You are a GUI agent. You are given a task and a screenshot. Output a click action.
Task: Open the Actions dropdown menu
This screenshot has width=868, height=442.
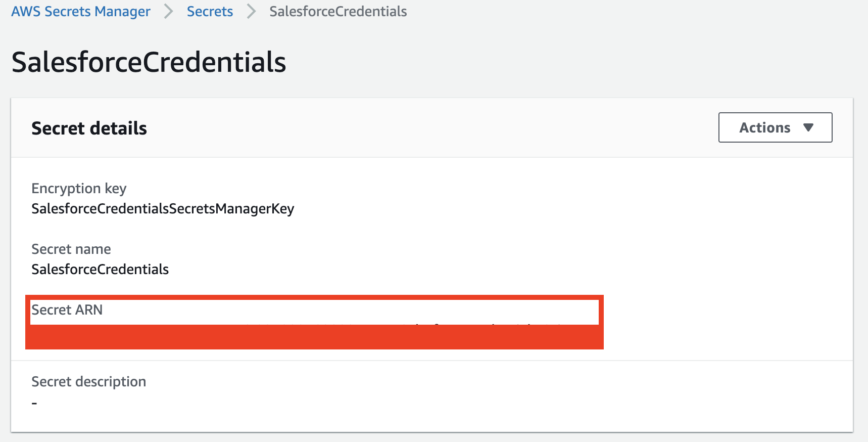775,127
